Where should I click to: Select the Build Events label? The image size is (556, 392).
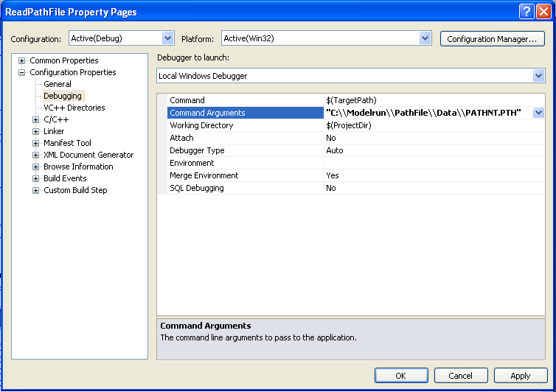pos(65,178)
